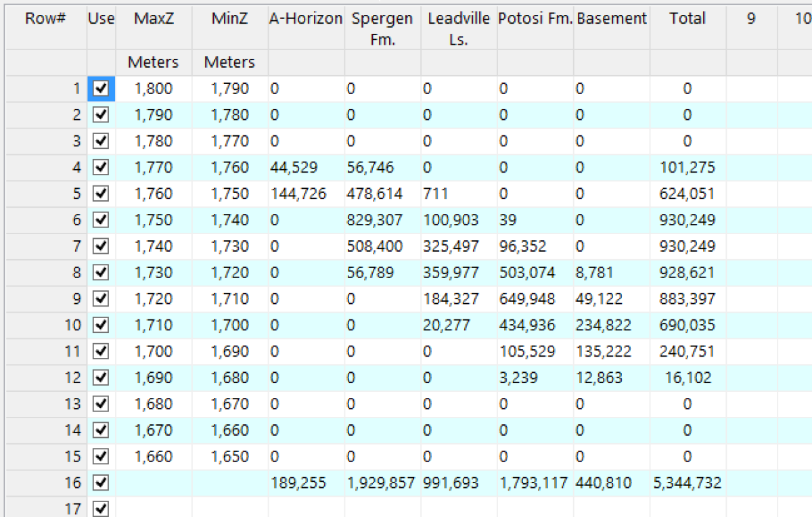812x517 pixels.
Task: Select the MaxZ column header
Action: (x=154, y=19)
